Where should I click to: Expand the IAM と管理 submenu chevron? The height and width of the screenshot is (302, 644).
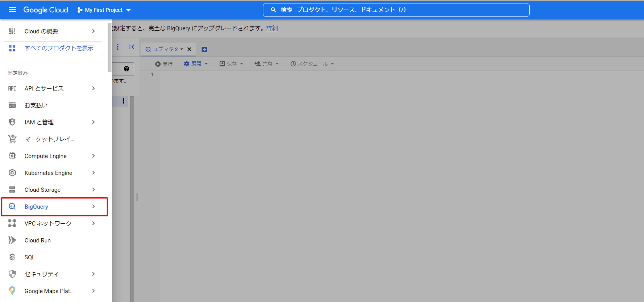tap(93, 122)
